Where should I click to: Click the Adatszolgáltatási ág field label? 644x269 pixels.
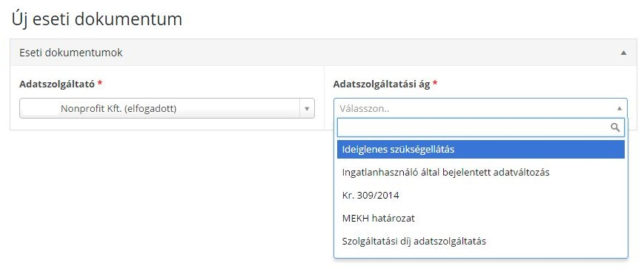(382, 84)
